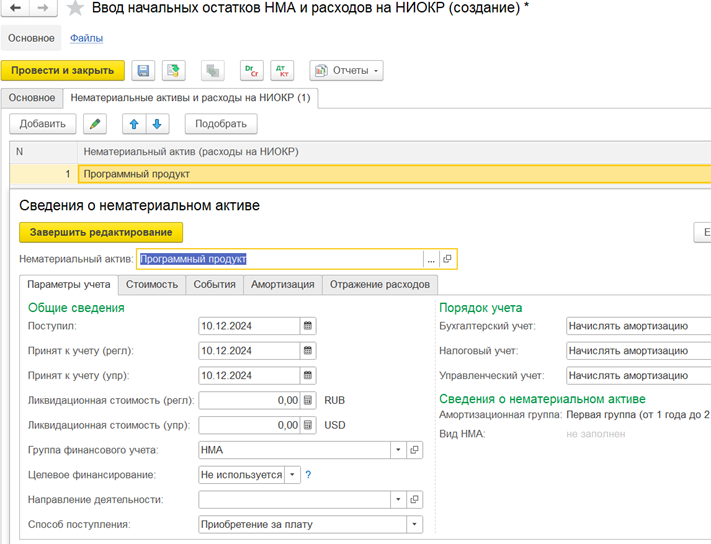Click Ликвидационная стоимость (регл) amount field
The width and height of the screenshot is (711, 544).
point(249,400)
